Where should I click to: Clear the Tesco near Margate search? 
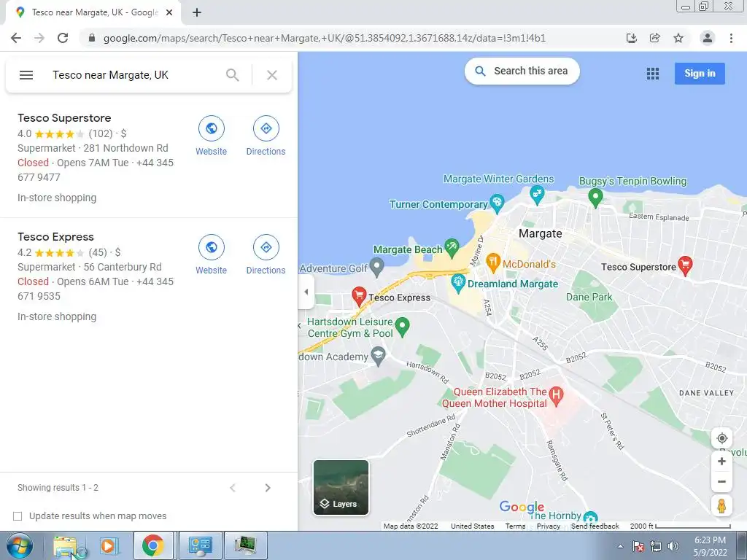click(272, 75)
